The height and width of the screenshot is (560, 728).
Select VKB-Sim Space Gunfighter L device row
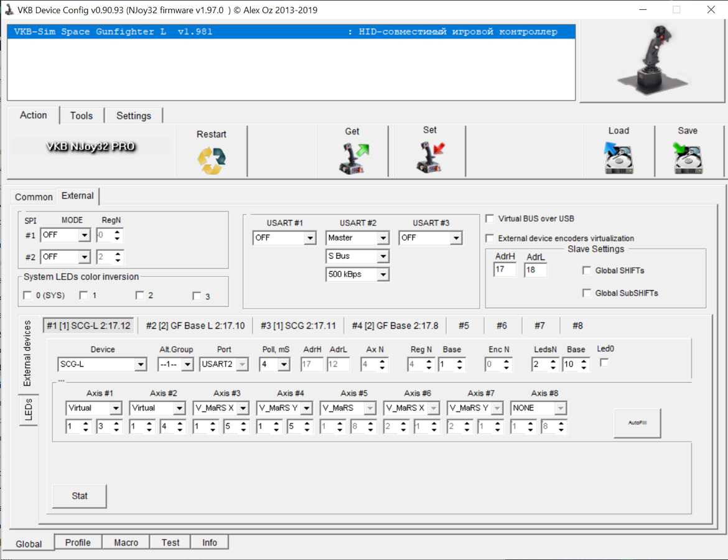(291, 32)
